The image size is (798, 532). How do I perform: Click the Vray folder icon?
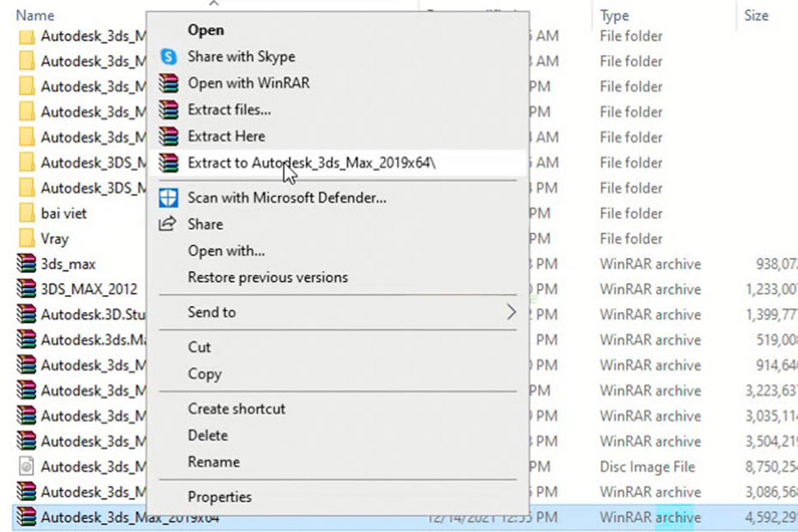pyautogui.click(x=26, y=239)
